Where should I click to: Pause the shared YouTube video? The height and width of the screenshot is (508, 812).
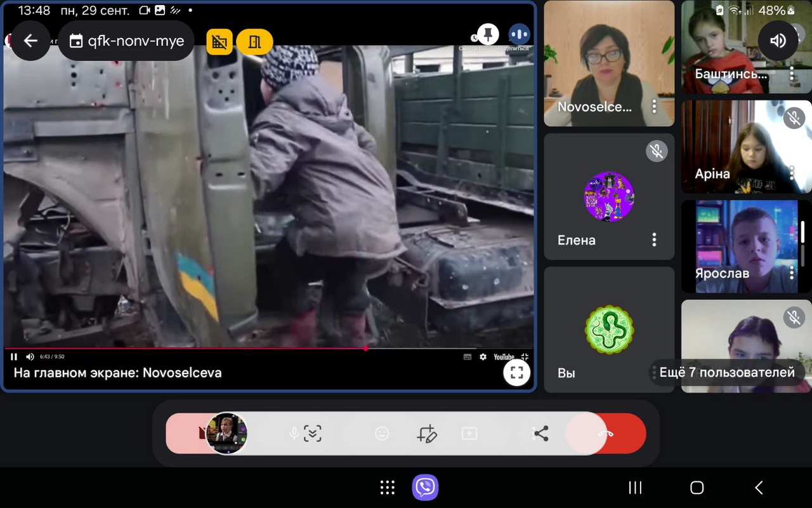click(x=14, y=357)
